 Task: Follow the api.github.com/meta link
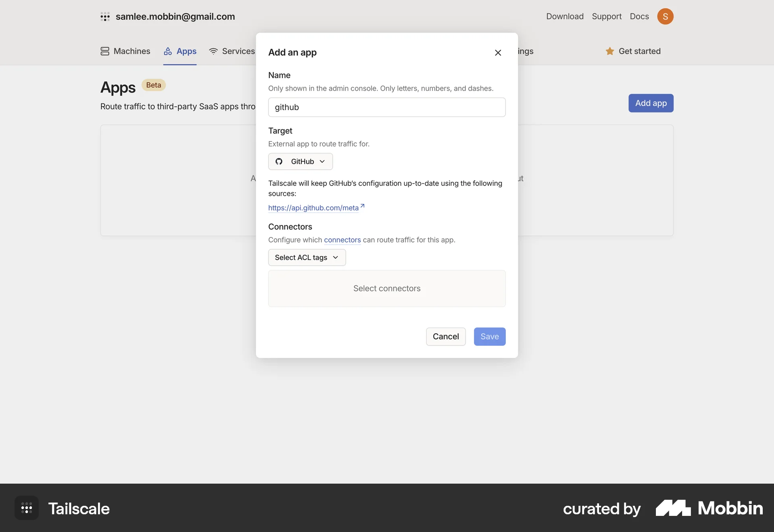pyautogui.click(x=313, y=208)
